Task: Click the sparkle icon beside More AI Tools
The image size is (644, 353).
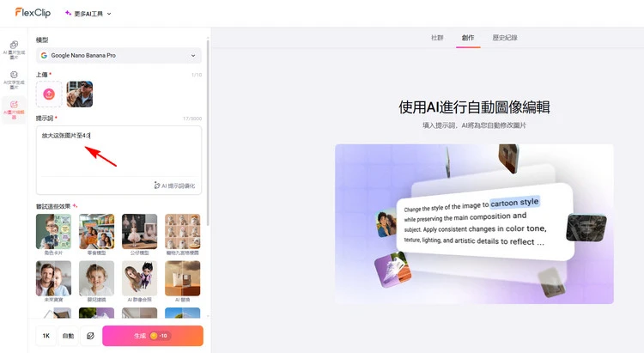Action: [x=68, y=14]
